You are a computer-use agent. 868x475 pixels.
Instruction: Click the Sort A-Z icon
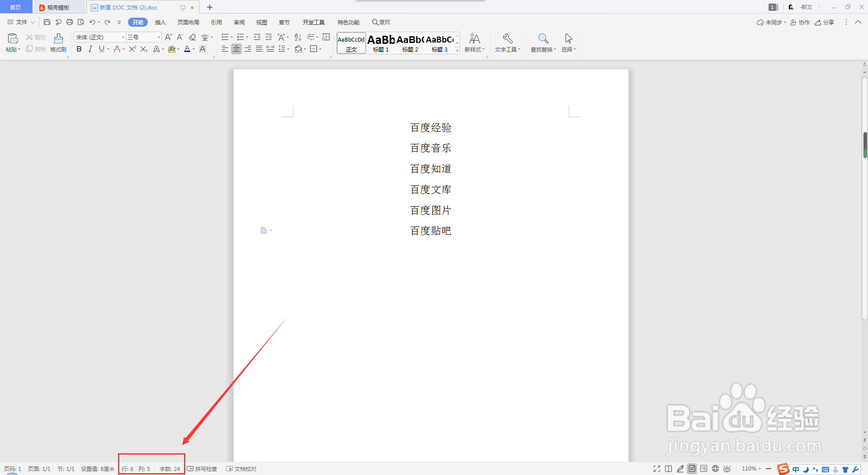click(298, 37)
